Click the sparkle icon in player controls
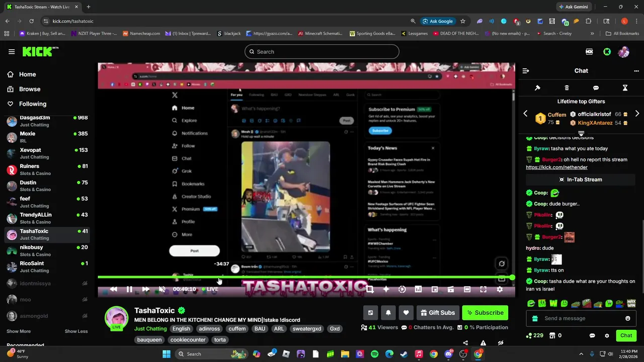644x362 pixels. [x=386, y=289]
